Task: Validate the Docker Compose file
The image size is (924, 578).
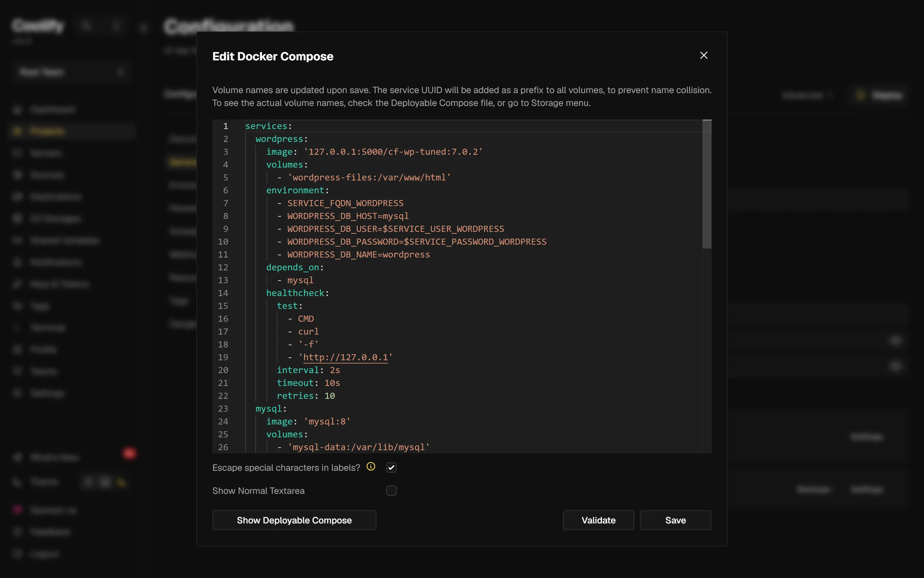Action: [x=598, y=520]
